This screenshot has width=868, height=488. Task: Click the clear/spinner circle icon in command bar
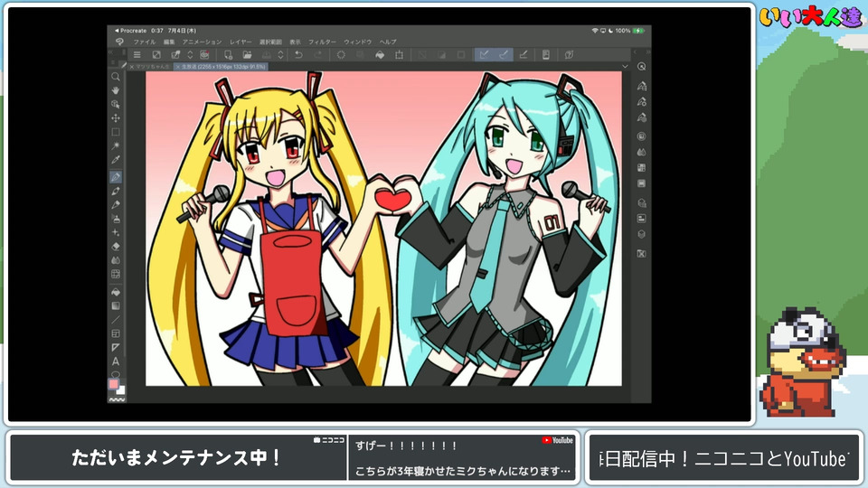(341, 55)
